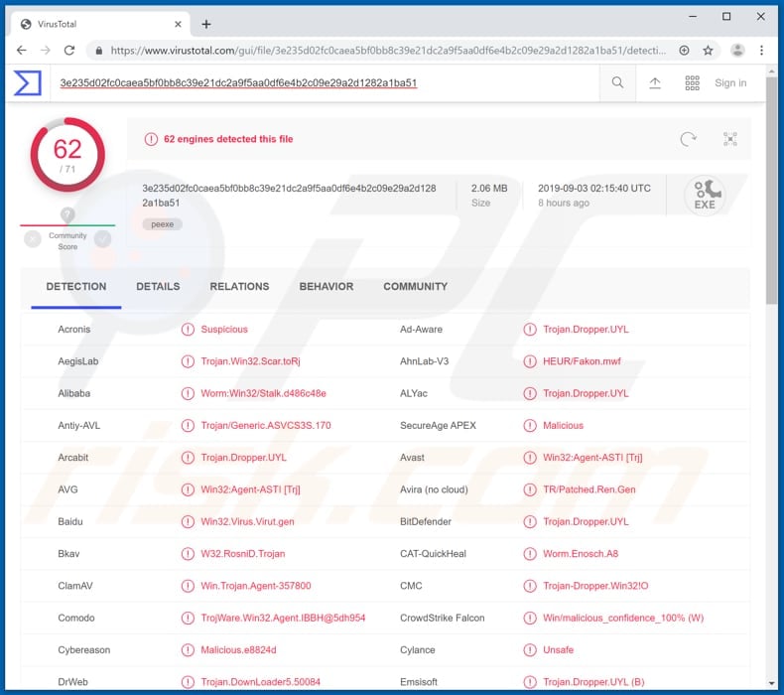Switch to the DETAILS tab
The image size is (784, 695).
[158, 286]
